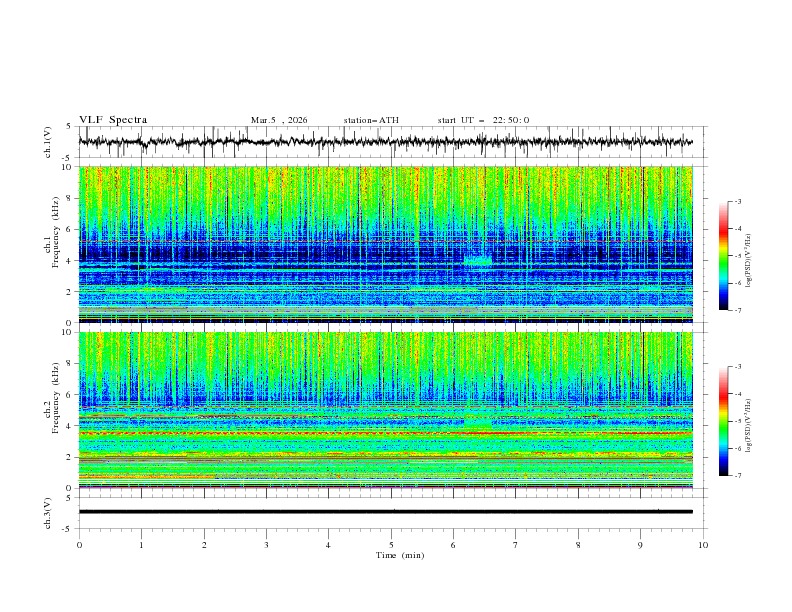Click the "-5" tick on the lower colorbar
Image resolution: width=792 pixels, height=612 pixels.
pyautogui.click(x=737, y=421)
